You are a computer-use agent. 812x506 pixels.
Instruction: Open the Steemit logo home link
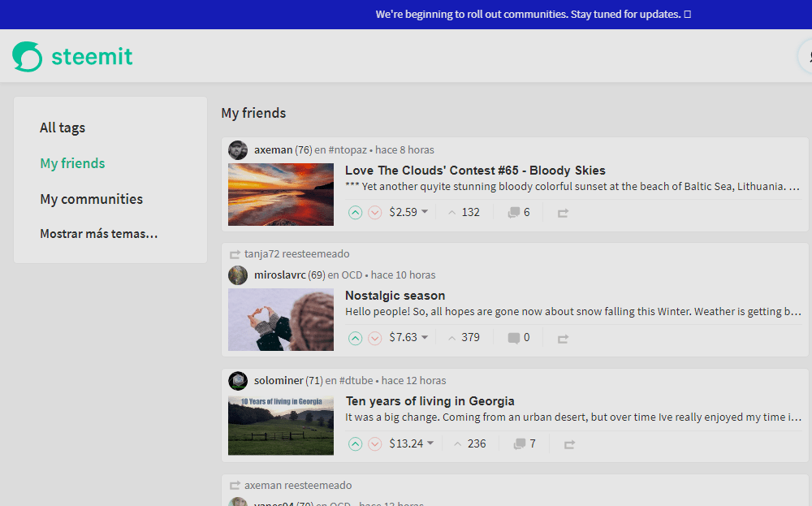tap(72, 57)
